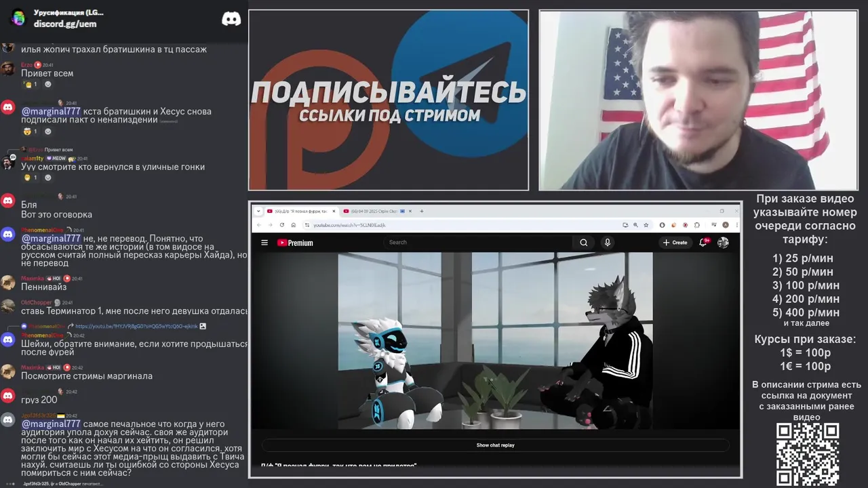Click @marginal777 mention in 'не, не перевод' message
Image resolution: width=868 pixels, height=488 pixels.
pos(51,239)
